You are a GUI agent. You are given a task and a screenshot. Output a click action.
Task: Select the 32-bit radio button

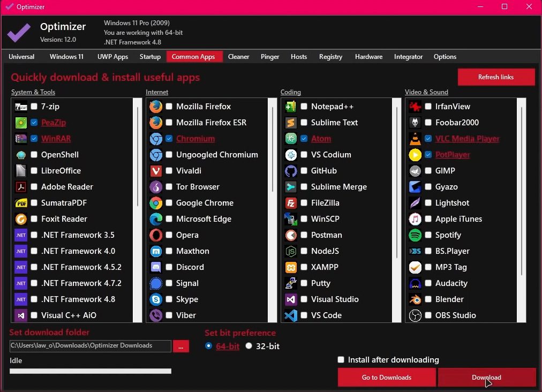(249, 346)
